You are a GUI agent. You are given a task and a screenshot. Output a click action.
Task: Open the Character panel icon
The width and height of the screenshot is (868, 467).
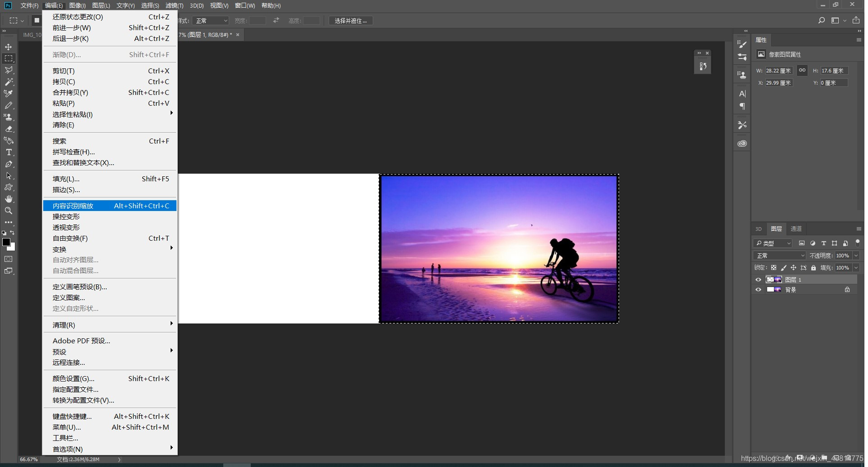(x=742, y=94)
